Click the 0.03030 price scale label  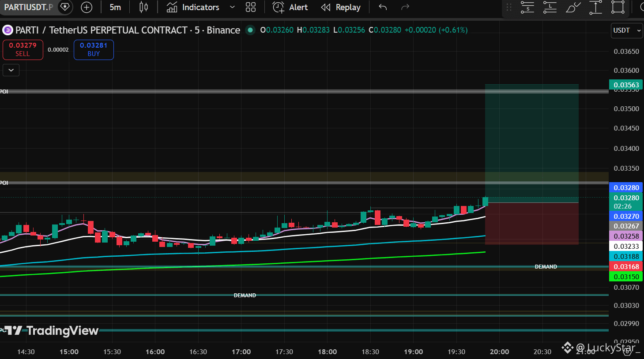tap(626, 306)
